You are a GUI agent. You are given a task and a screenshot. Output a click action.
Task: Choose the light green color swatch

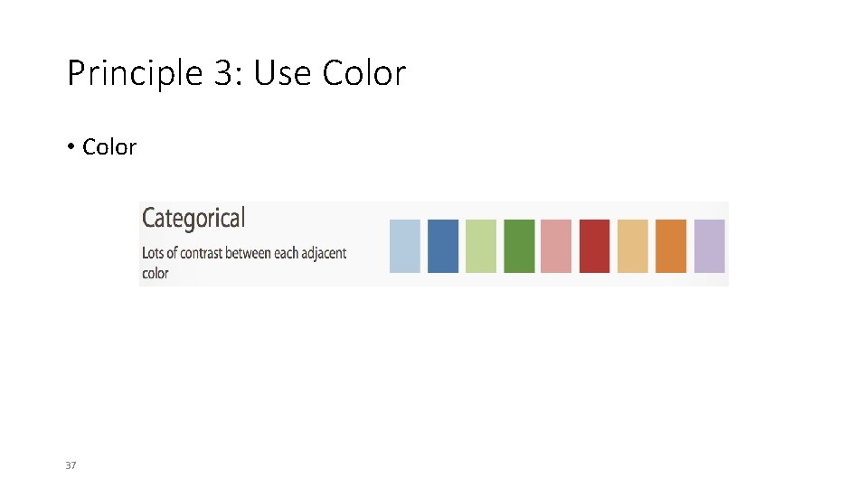tap(481, 246)
